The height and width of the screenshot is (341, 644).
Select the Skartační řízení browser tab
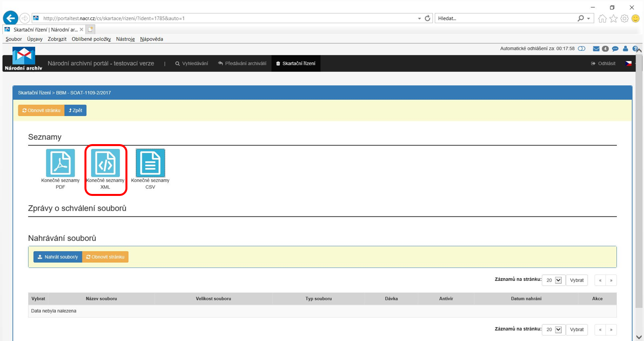[44, 30]
